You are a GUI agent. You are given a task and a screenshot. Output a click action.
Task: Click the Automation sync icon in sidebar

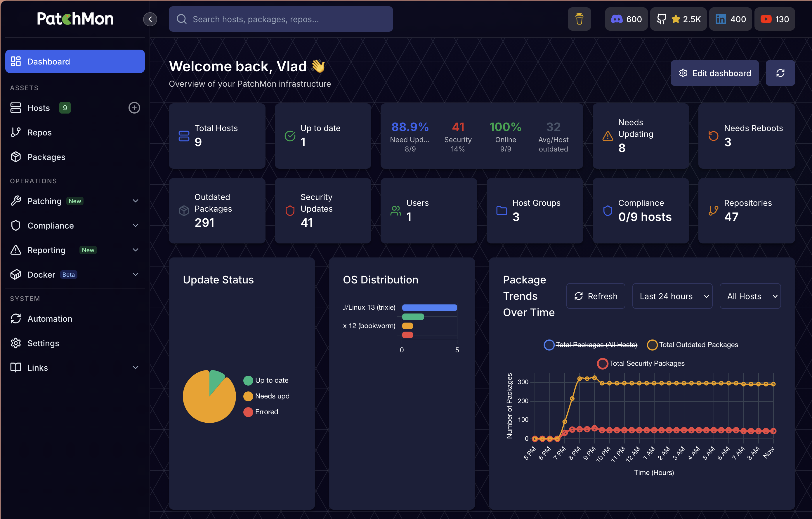(x=15, y=318)
